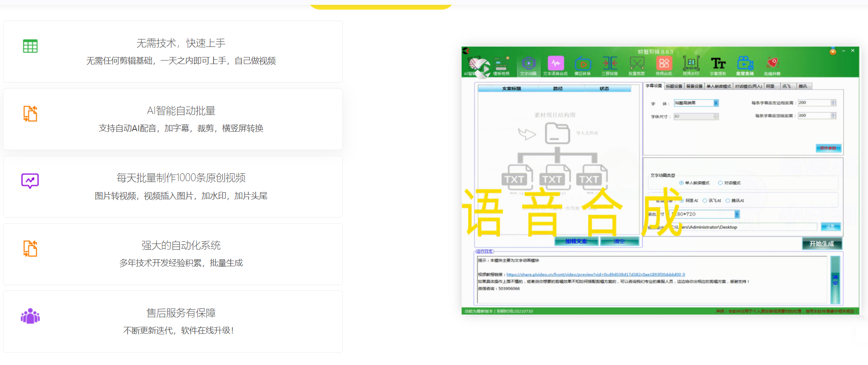868x365 pixels.
Task: Click the 无需技术，快速上手 heading
Action: [181, 43]
